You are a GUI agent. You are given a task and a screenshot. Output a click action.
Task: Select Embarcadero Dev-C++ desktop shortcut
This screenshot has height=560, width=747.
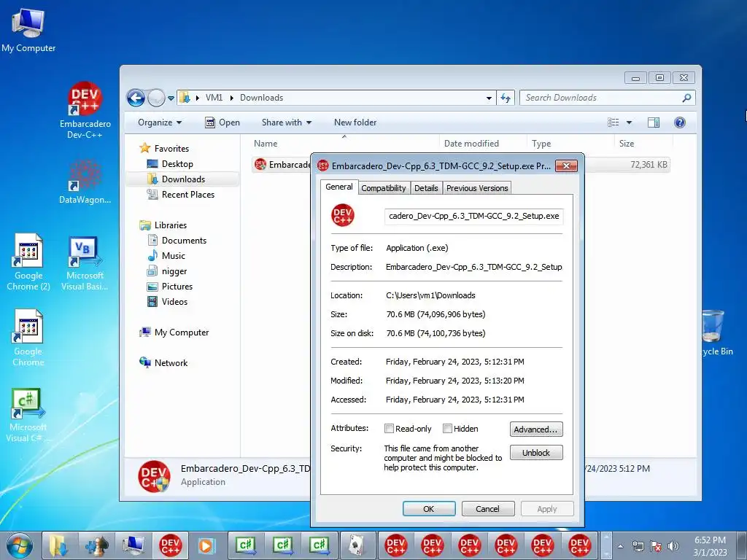(85, 111)
